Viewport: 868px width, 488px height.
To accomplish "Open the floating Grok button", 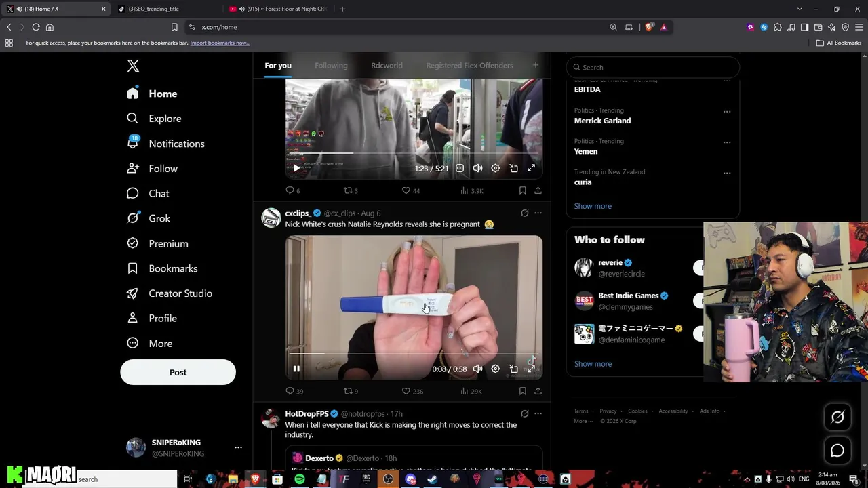I will 837,418.
